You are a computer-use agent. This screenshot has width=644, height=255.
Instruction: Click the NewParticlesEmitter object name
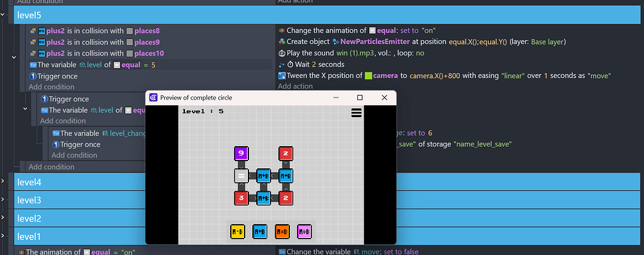375,42
